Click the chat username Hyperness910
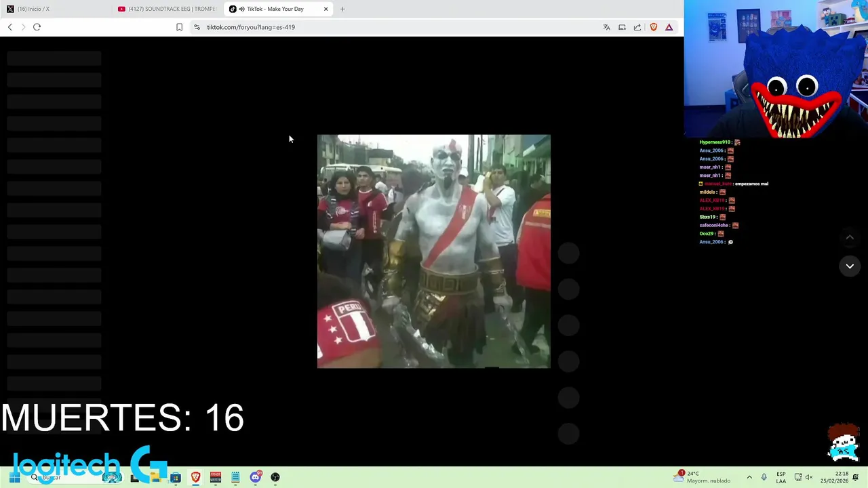 [715, 142]
